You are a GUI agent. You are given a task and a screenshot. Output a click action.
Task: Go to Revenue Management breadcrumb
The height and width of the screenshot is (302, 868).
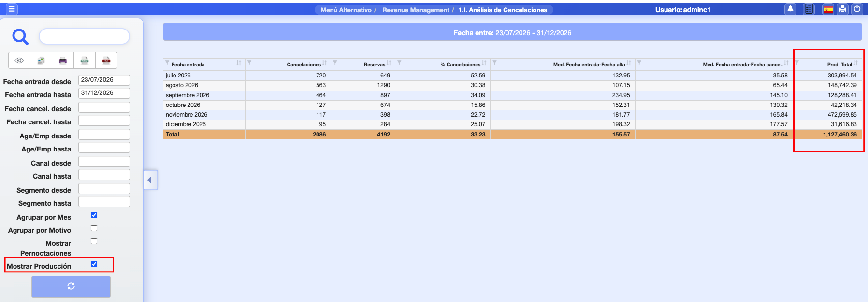pos(416,10)
